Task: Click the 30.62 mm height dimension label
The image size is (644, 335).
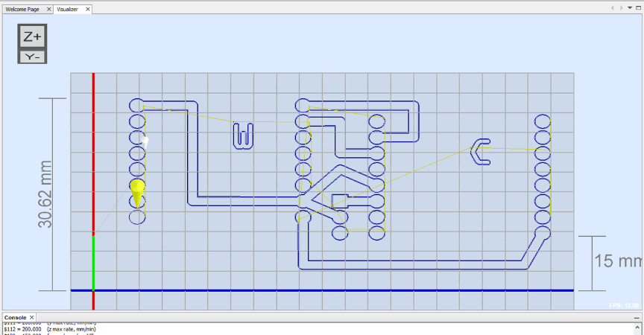Action: [x=45, y=194]
